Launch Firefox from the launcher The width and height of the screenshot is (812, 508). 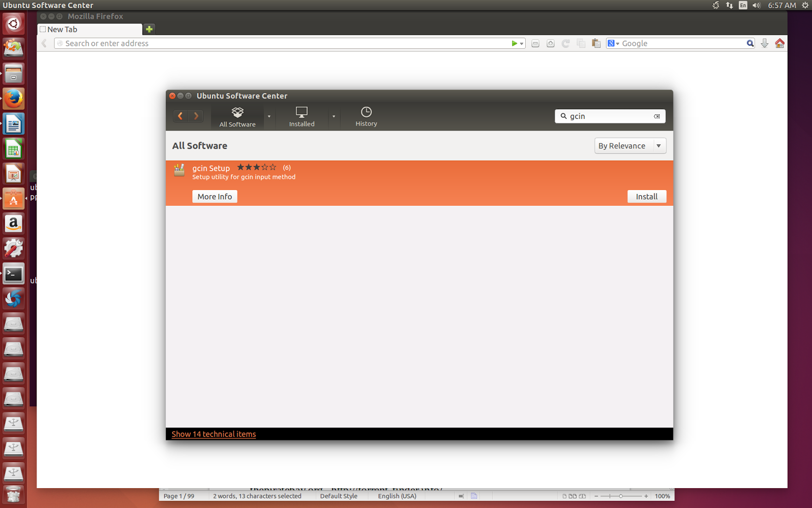click(14, 99)
